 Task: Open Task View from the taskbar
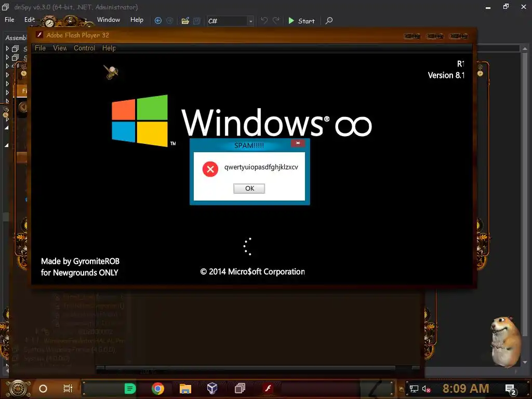click(68, 389)
